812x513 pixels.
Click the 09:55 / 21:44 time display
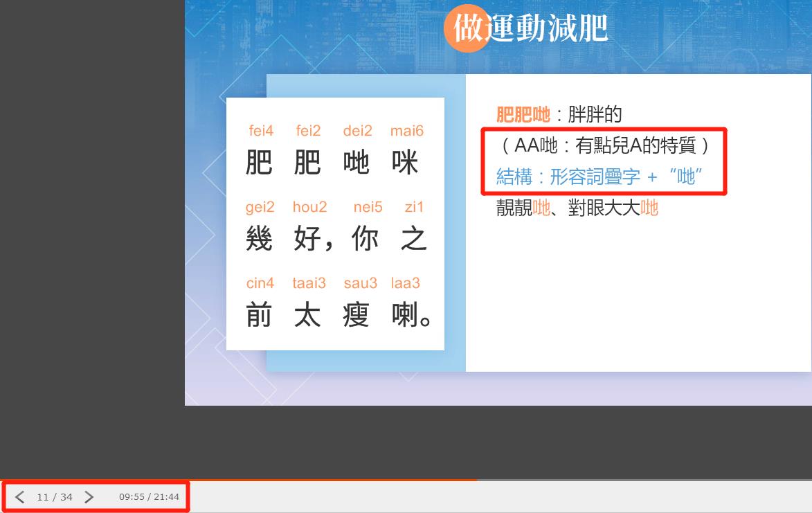pos(149,497)
